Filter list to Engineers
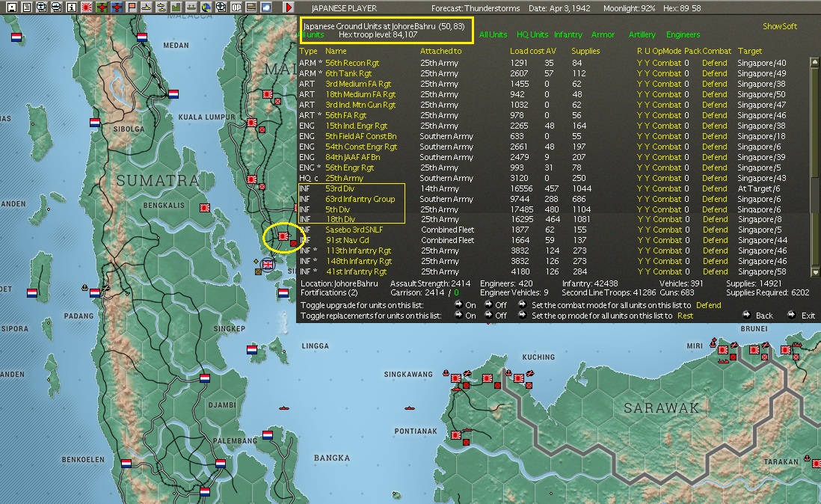The width and height of the screenshot is (821, 504). [683, 34]
